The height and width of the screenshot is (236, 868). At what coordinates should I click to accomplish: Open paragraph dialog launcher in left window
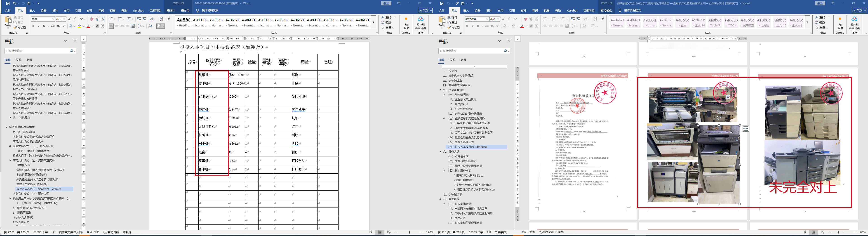pyautogui.click(x=171, y=33)
